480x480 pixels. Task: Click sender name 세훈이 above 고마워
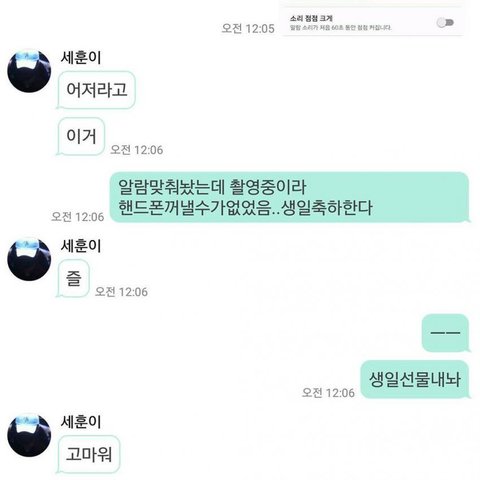tap(81, 422)
